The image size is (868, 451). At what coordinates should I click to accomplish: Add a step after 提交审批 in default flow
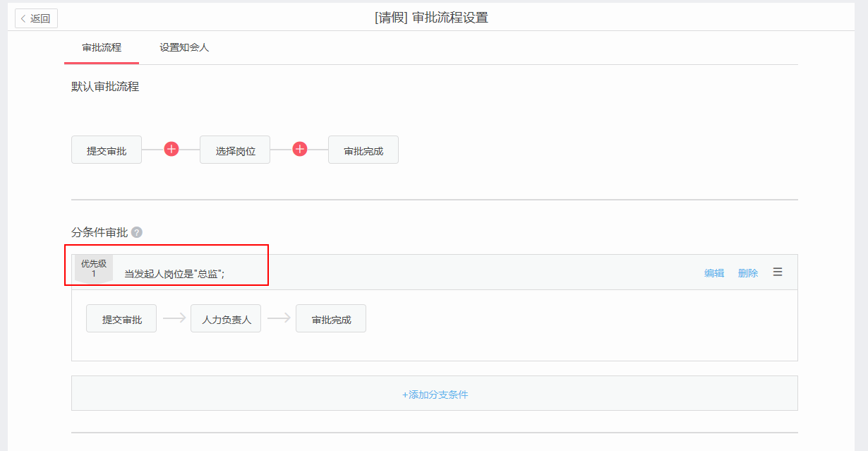(x=171, y=149)
